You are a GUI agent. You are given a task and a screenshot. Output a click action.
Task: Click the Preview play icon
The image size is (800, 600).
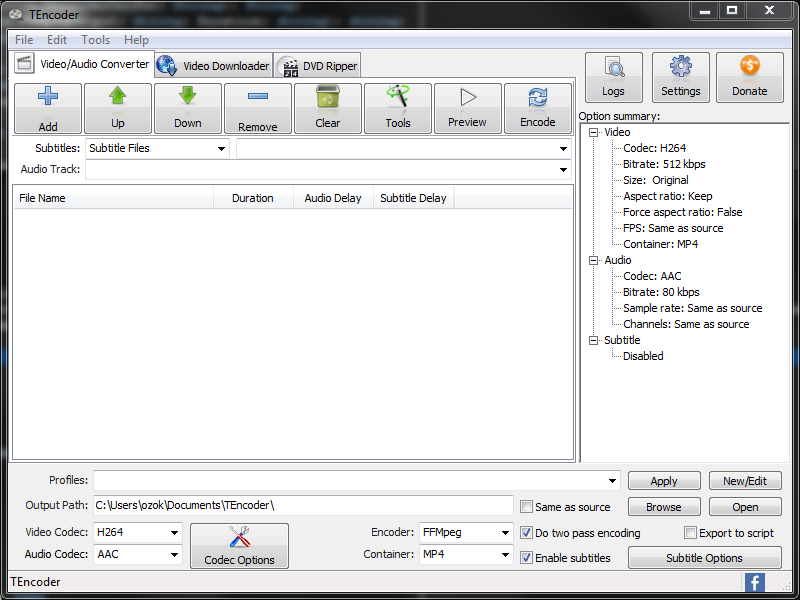467,98
